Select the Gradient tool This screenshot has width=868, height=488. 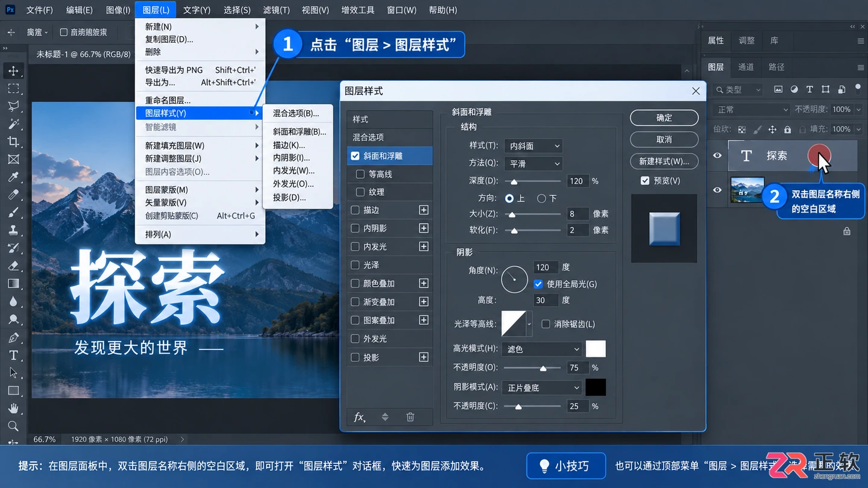[x=13, y=283]
